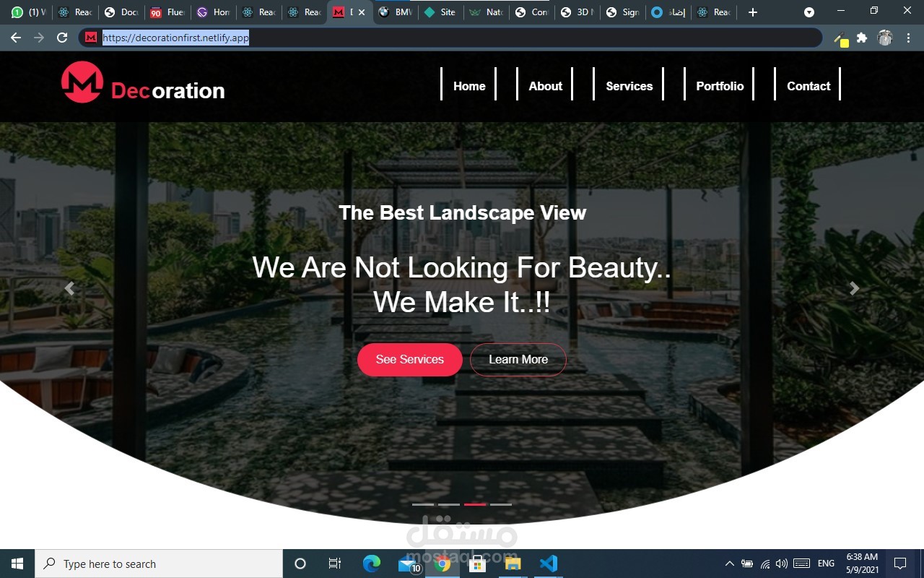The image size is (924, 578).
Task: Open the Windows Start menu
Action: pyautogui.click(x=17, y=564)
